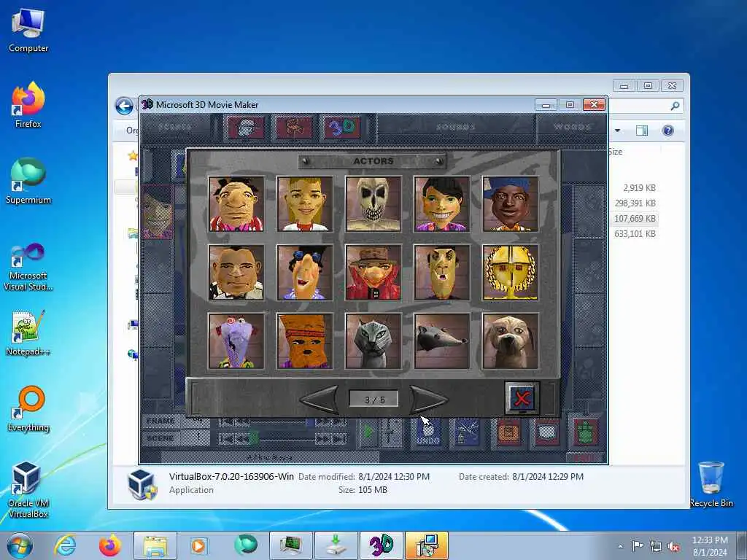The height and width of the screenshot is (560, 747).
Task: Open the cut and paste tools icon
Action: coord(466,432)
